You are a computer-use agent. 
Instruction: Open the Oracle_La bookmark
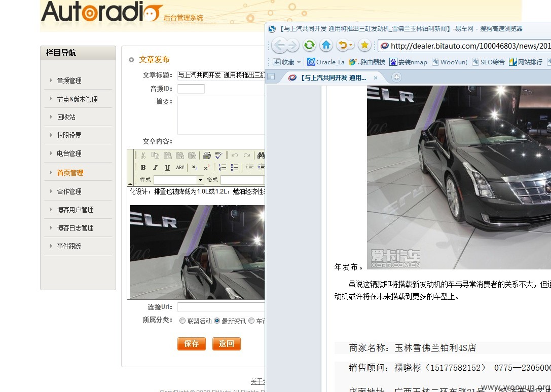326,62
